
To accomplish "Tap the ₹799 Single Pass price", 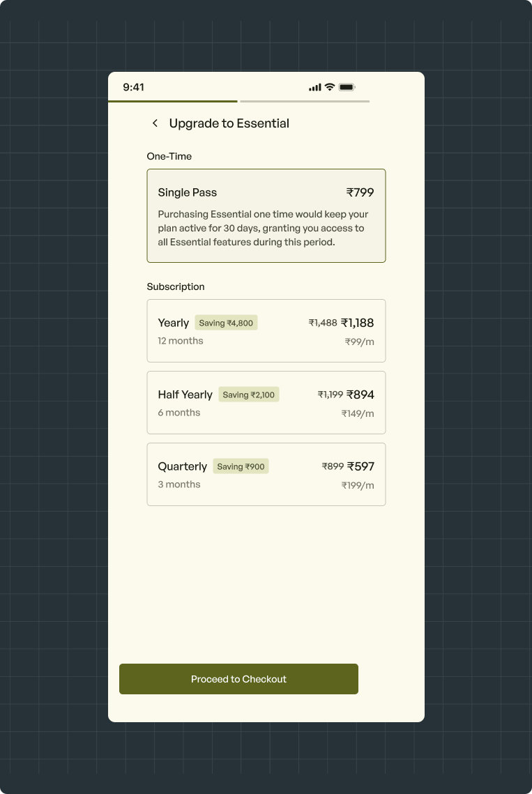I will tap(360, 192).
